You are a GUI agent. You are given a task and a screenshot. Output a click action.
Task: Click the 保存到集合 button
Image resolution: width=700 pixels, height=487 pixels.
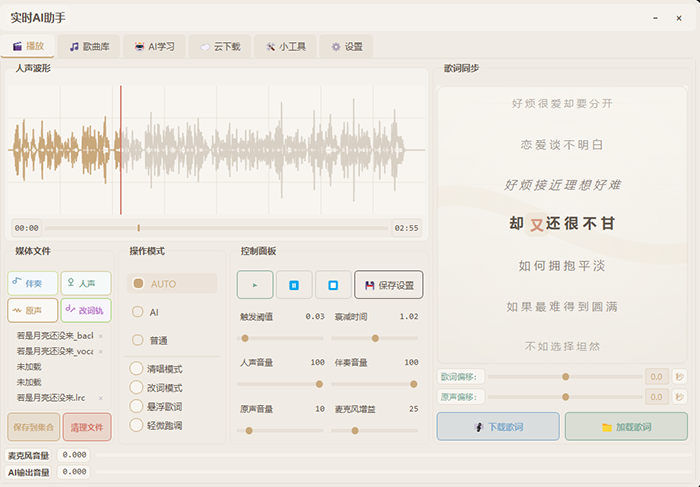(x=33, y=427)
